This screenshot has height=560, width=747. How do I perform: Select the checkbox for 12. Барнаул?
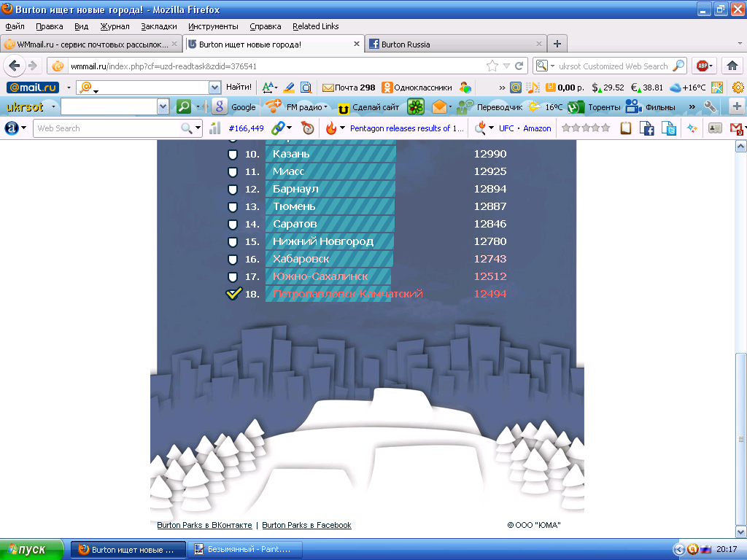click(233, 190)
